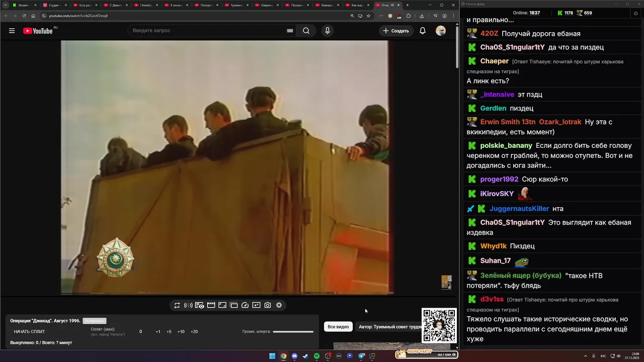
Task: Click the chat window settings circle icon
Action: (x=635, y=13)
